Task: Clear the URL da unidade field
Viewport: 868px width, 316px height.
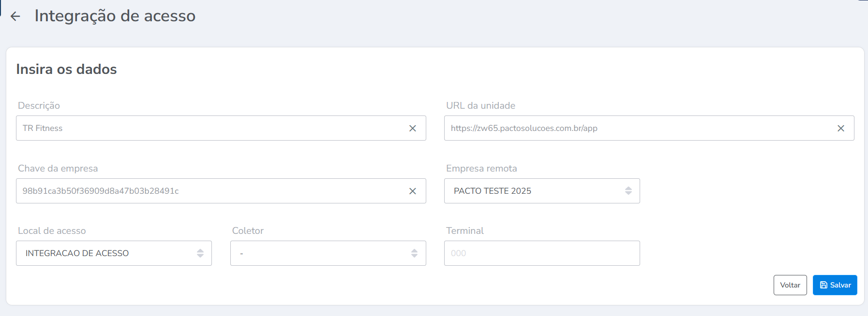Action: tap(840, 129)
